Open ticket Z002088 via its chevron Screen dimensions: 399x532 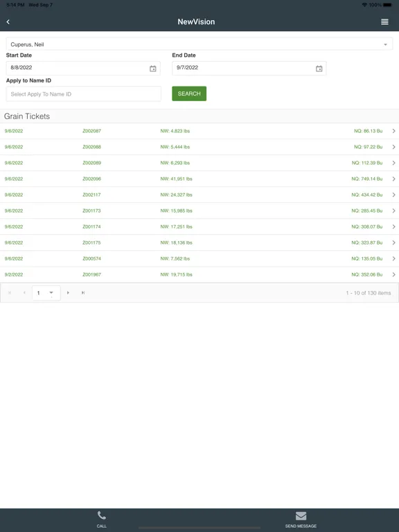coord(393,147)
